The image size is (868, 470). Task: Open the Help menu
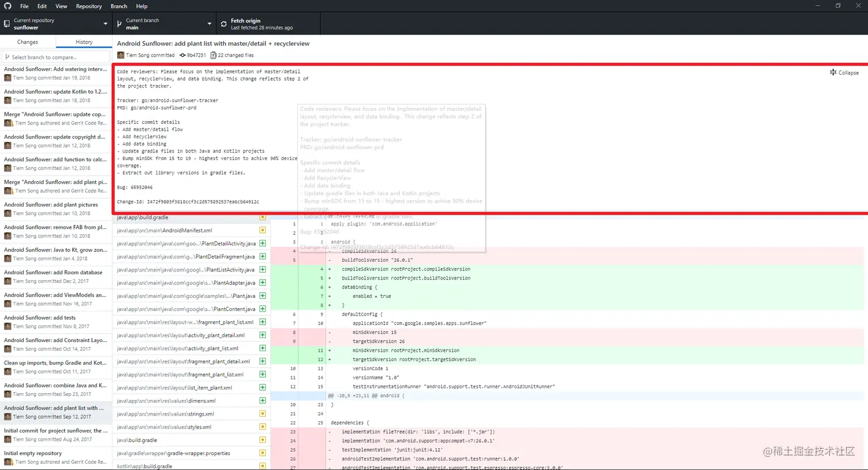click(142, 6)
